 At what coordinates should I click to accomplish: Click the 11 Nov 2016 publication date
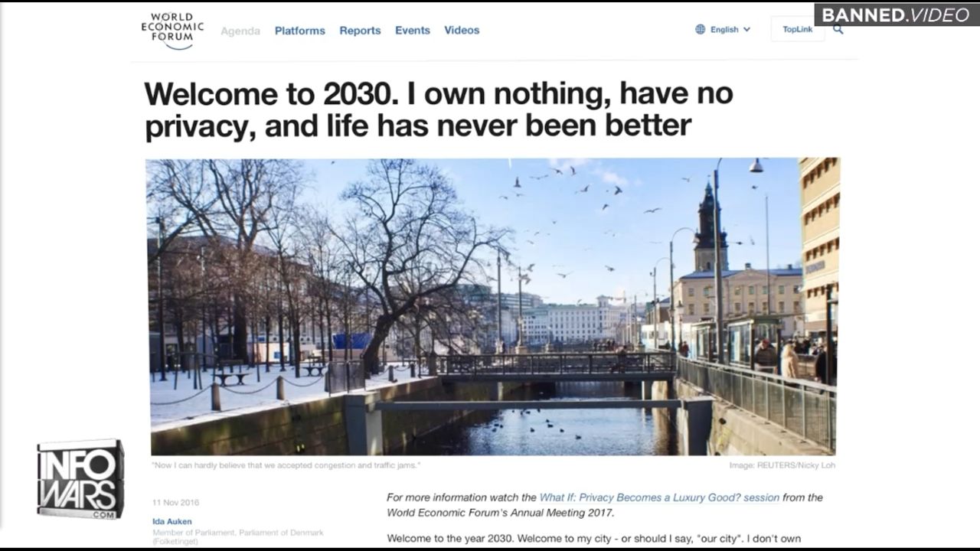[x=175, y=503]
